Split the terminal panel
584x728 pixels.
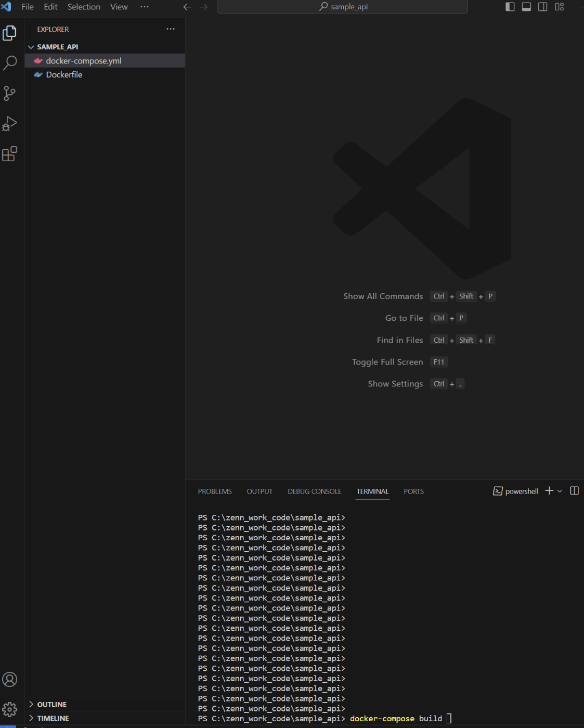(x=575, y=491)
